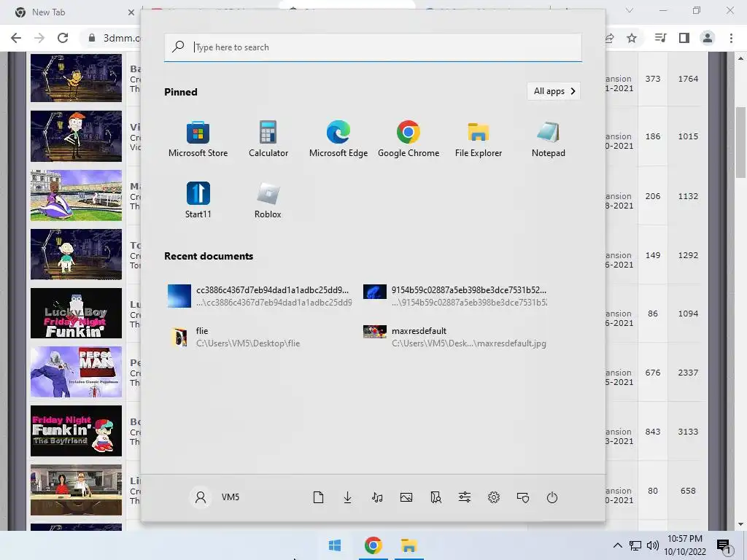Toggle Chrome side panel

(x=684, y=38)
